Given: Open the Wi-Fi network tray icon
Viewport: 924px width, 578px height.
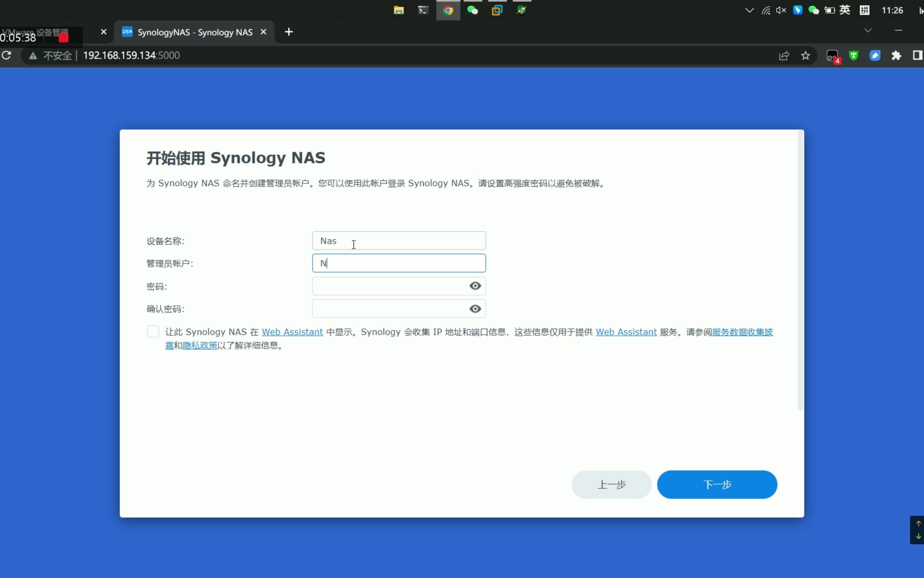Looking at the screenshot, I should point(766,10).
